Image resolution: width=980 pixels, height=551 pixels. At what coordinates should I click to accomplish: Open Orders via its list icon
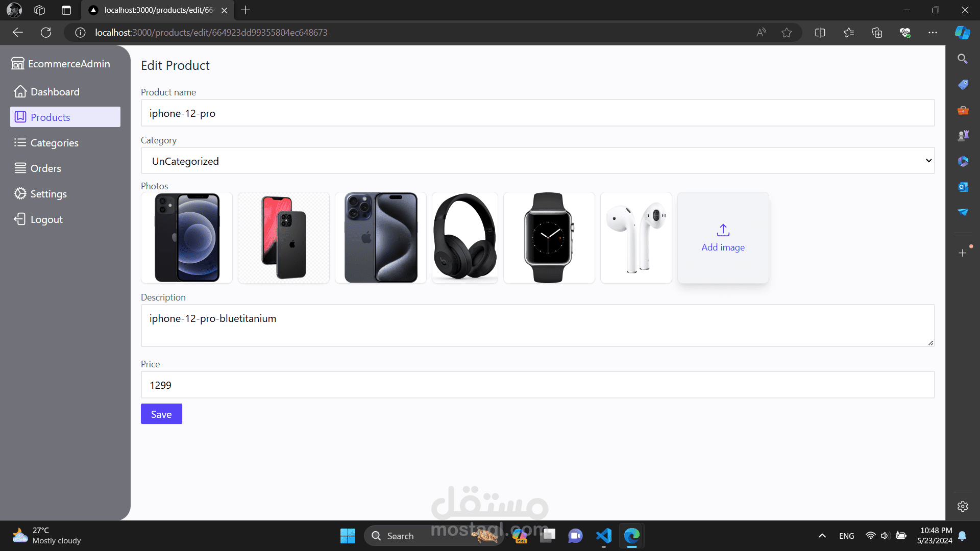[19, 168]
